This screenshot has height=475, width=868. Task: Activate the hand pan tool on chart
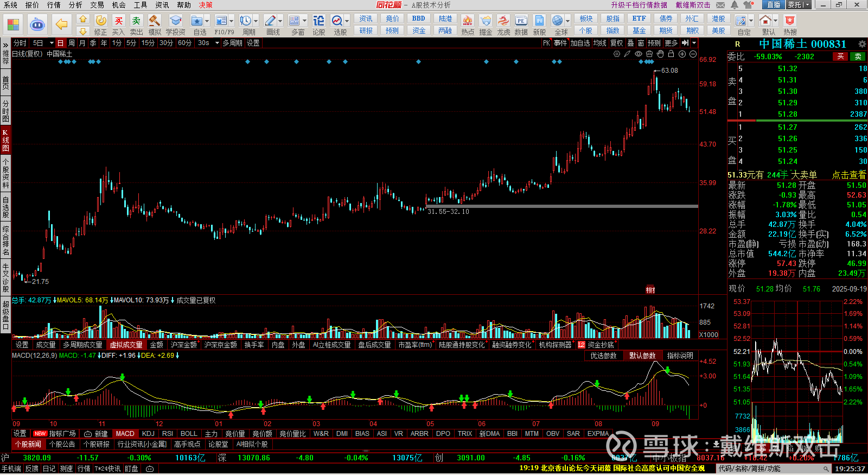660,54
